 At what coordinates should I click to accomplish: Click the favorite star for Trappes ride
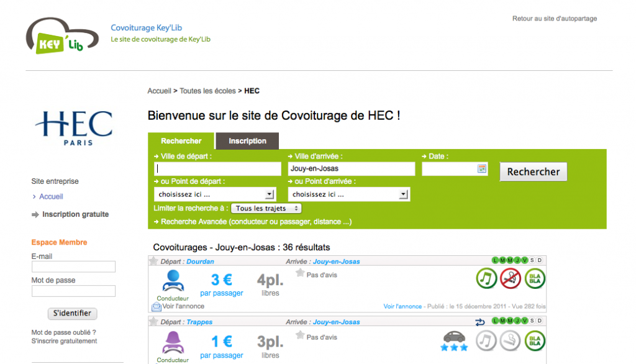click(153, 321)
